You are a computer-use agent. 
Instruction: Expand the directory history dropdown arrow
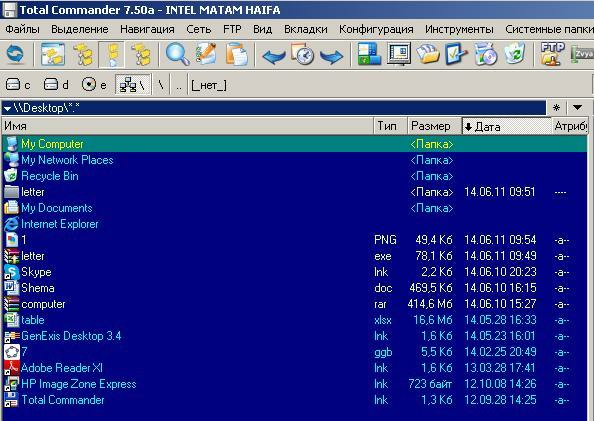tap(577, 108)
